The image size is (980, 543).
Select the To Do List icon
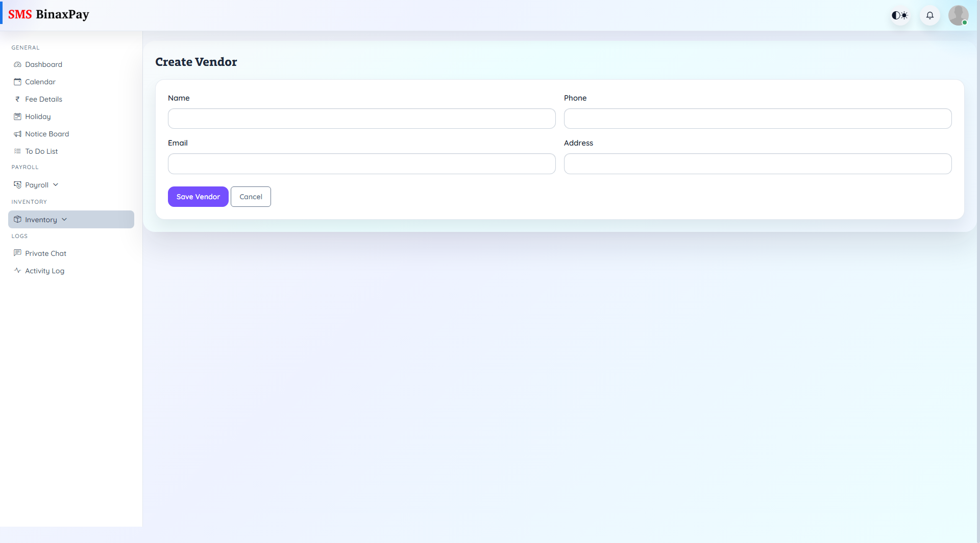[18, 151]
